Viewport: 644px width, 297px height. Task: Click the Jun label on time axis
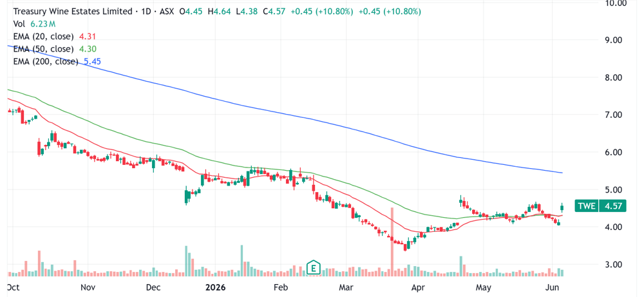tap(551, 287)
